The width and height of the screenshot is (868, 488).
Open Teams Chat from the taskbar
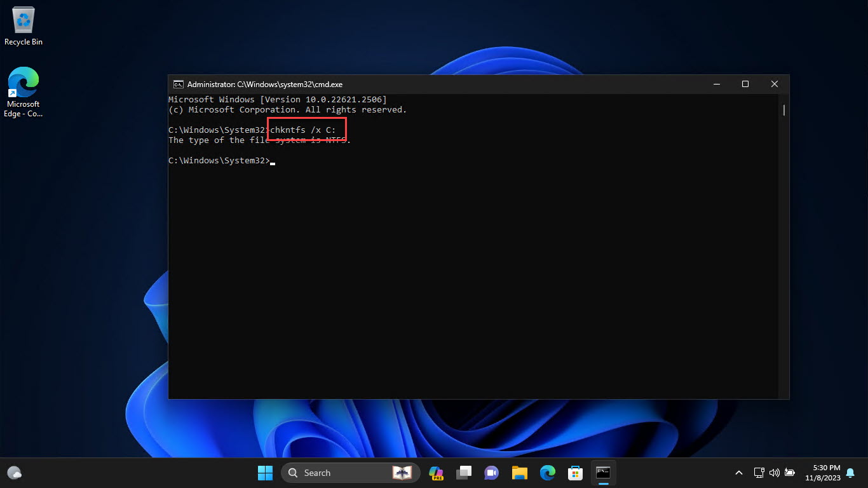click(492, 473)
